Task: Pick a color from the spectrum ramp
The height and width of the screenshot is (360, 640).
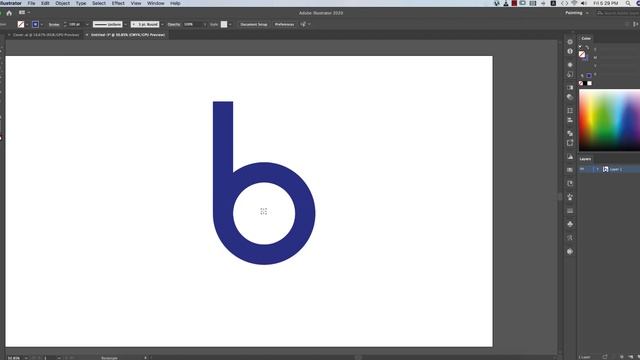Action: [x=609, y=120]
